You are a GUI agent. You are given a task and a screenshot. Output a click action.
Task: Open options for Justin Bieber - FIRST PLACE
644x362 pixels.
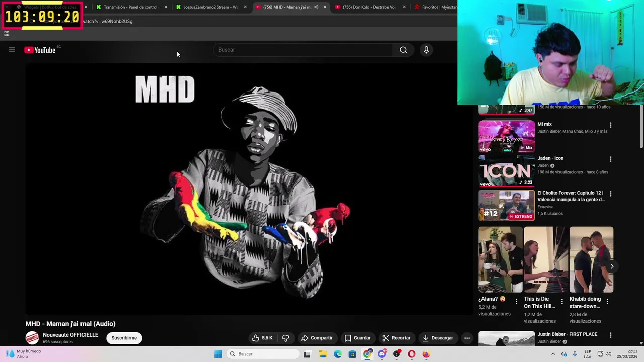[x=611, y=335]
